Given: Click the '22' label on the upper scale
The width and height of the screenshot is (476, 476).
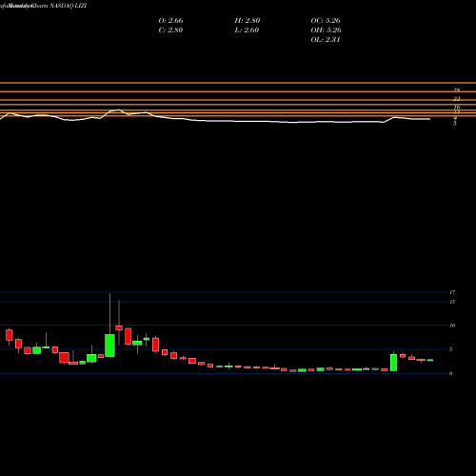Looking at the screenshot, I should point(457,99).
